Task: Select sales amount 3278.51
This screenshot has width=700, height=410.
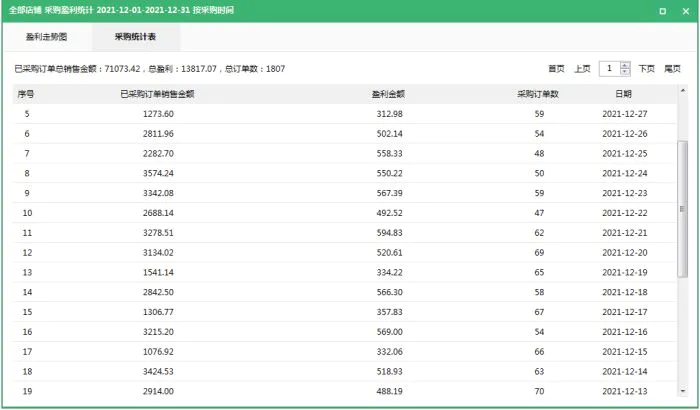Action: [158, 233]
